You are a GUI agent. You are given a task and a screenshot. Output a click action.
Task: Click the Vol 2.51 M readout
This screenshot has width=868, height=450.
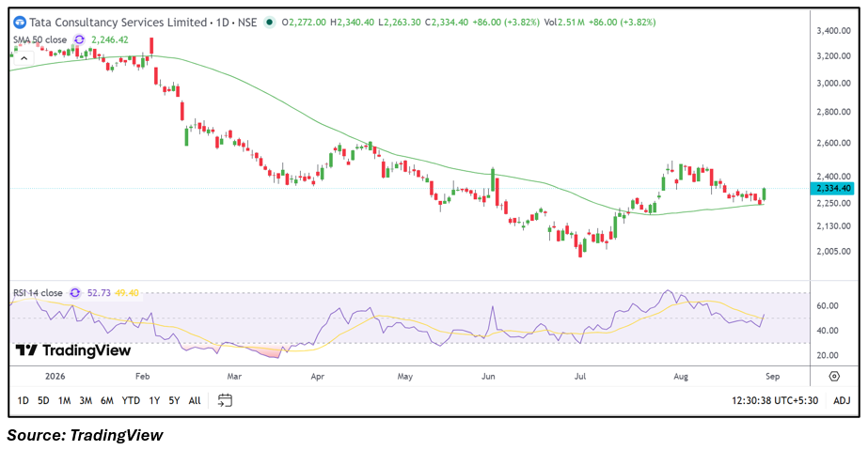pyautogui.click(x=564, y=23)
